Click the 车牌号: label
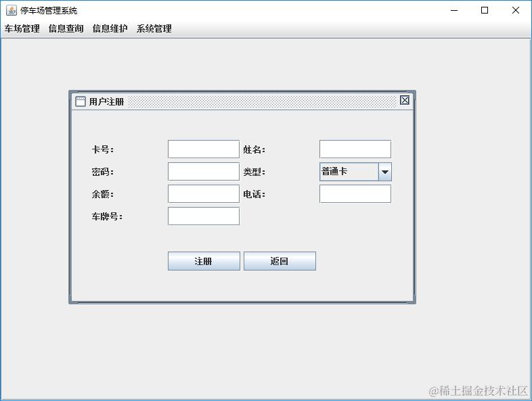Screen dimensions: 532x401 pyautogui.click(x=107, y=216)
